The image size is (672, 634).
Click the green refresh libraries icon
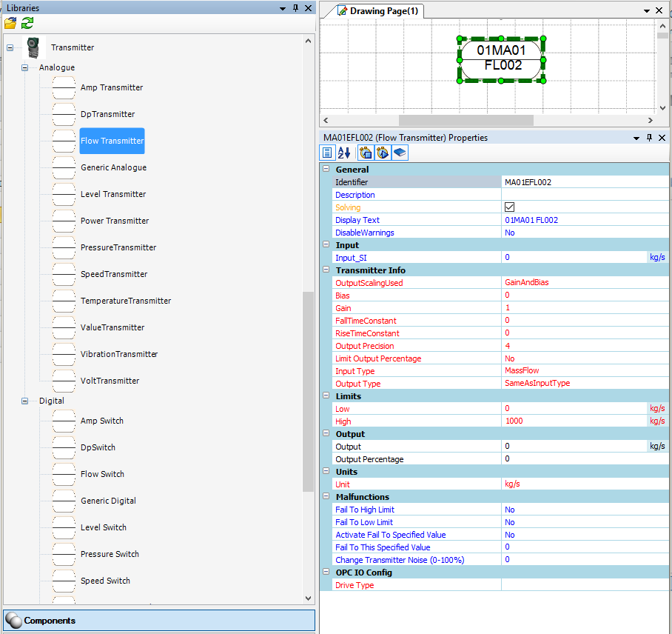click(x=27, y=23)
